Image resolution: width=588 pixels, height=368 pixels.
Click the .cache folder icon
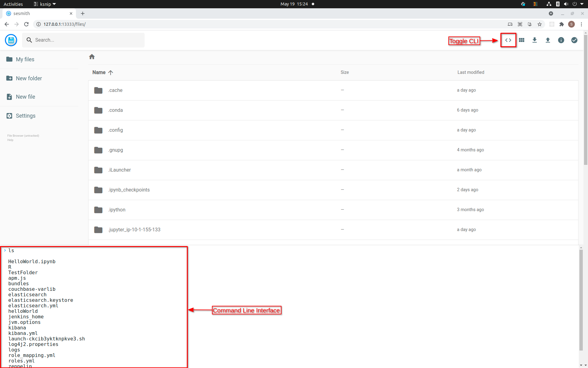coord(98,90)
